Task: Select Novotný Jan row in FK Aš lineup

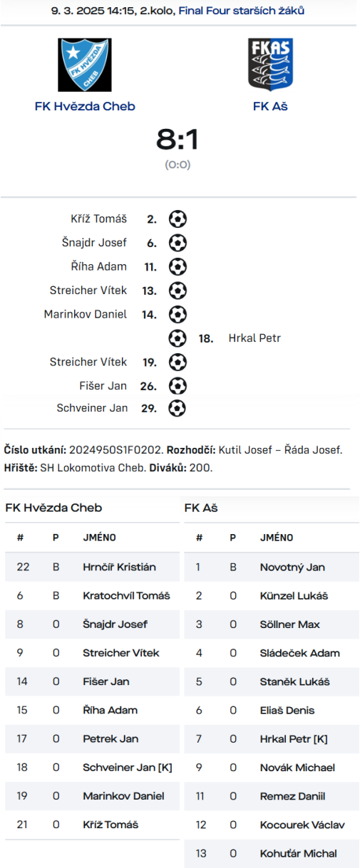Action: click(x=272, y=567)
